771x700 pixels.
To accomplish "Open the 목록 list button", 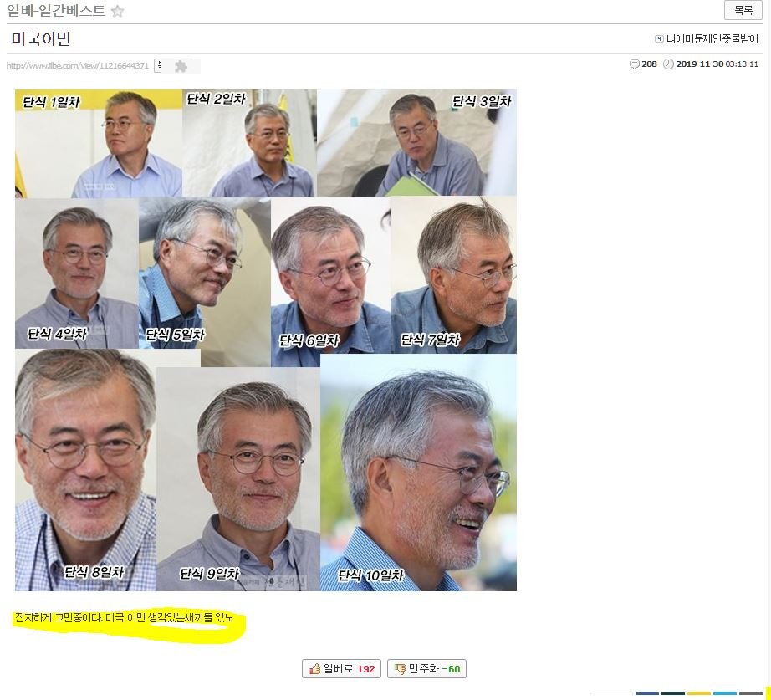I will click(x=743, y=10).
